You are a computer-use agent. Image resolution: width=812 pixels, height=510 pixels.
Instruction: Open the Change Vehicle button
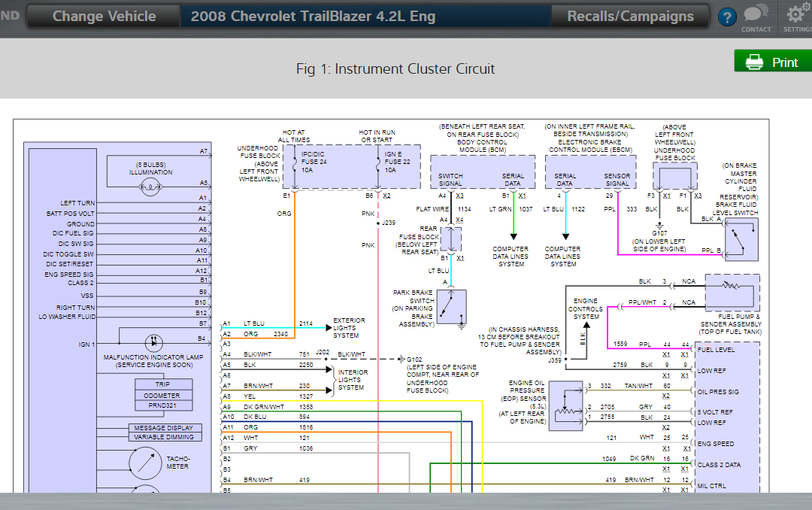point(104,16)
